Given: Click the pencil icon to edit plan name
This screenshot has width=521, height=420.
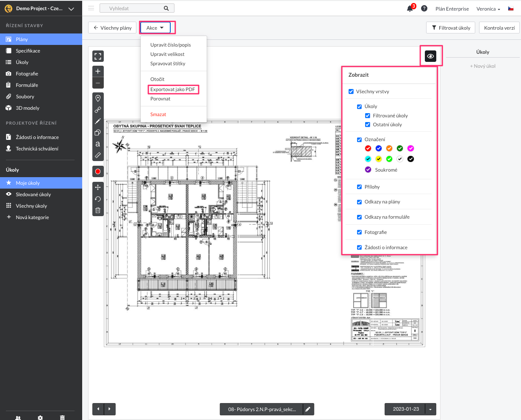Looking at the screenshot, I should (x=308, y=409).
